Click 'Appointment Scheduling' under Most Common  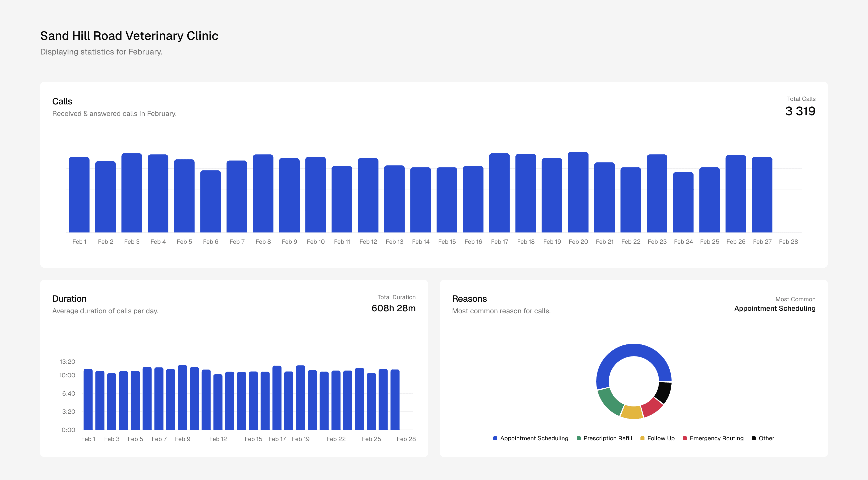[x=775, y=309]
